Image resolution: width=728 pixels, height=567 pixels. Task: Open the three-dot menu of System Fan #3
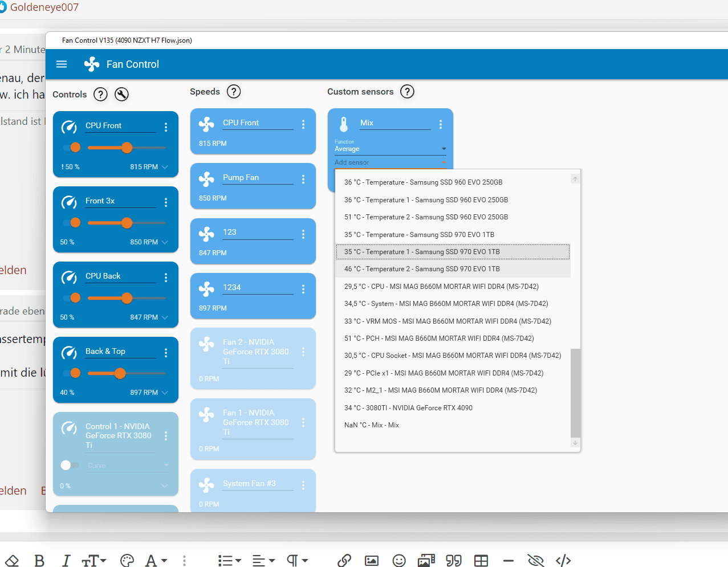click(303, 485)
